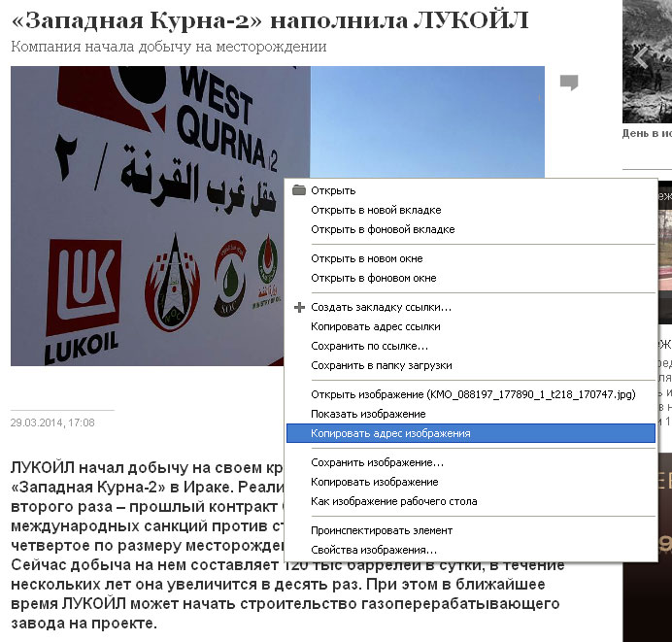
Task: Click the text line «завода на проекте.»
Action: tap(84, 623)
